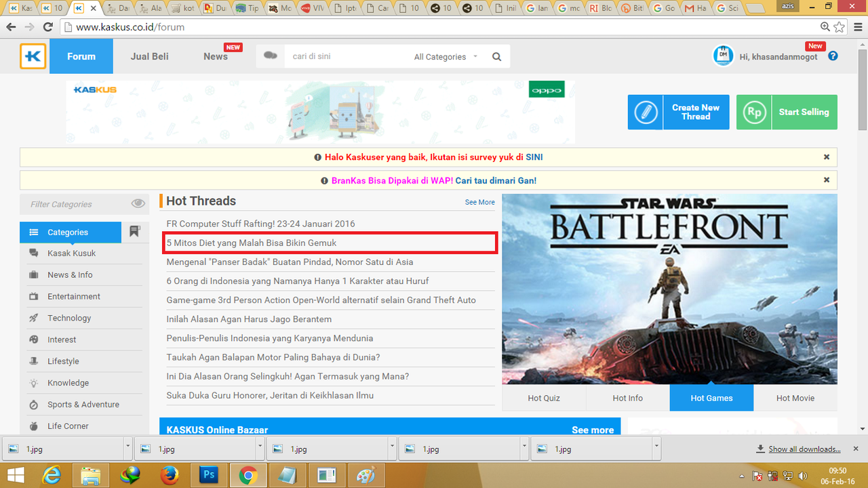Click the zoom magnifier icon in address bar
This screenshot has width=868, height=488.
(x=825, y=27)
